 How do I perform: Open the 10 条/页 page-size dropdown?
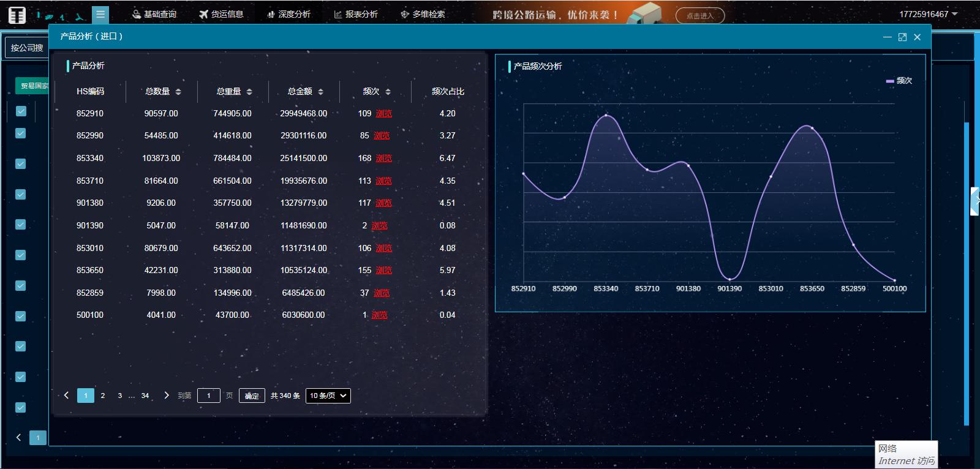328,396
